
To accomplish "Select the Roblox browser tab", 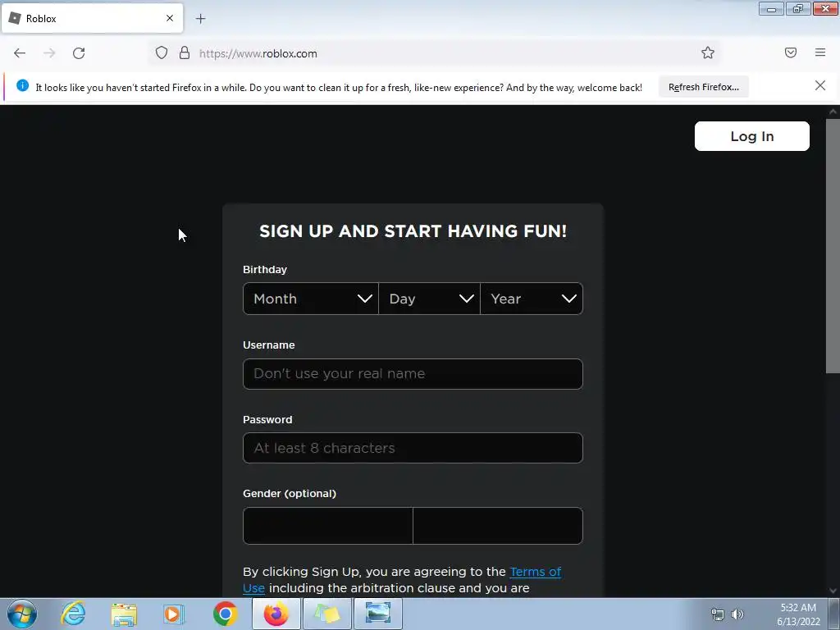I will tap(92, 18).
